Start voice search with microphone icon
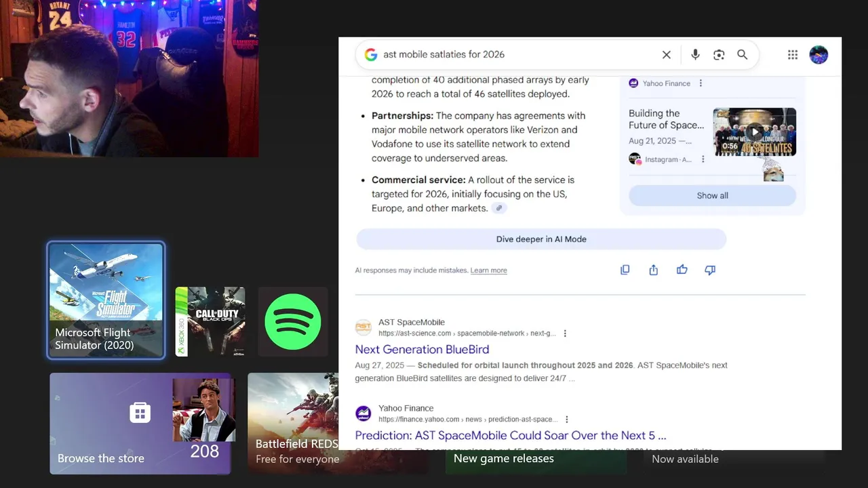The width and height of the screenshot is (868, 488). click(695, 55)
